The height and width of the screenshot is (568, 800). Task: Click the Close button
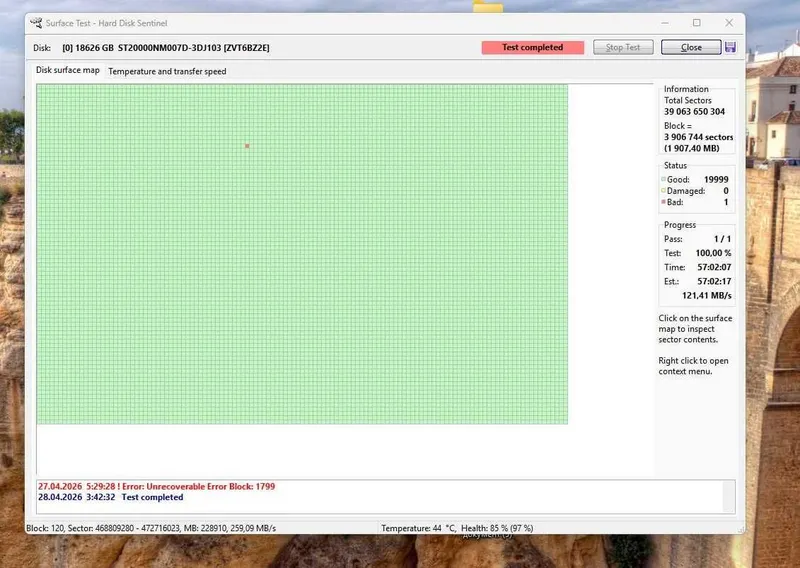[x=691, y=47]
